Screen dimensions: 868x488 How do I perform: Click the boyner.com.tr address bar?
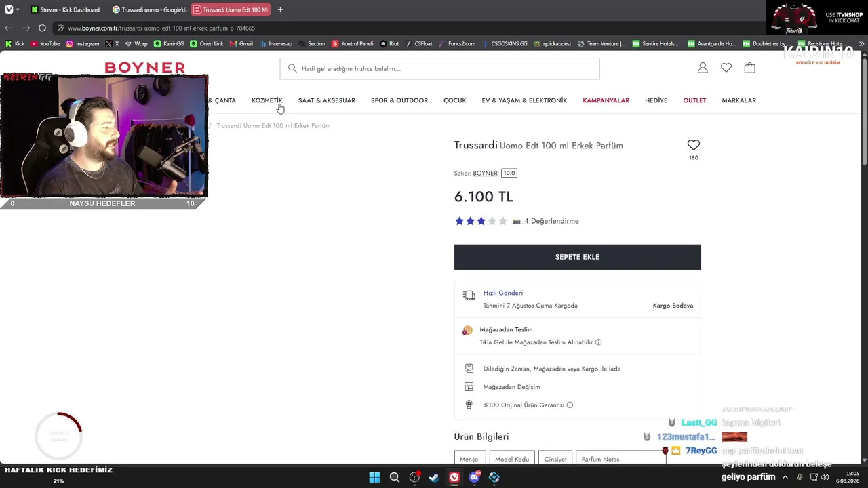[x=407, y=28]
